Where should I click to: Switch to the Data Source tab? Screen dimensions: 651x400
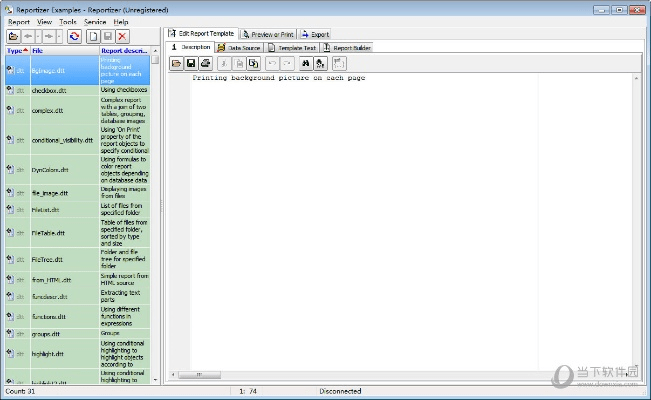pyautogui.click(x=239, y=47)
